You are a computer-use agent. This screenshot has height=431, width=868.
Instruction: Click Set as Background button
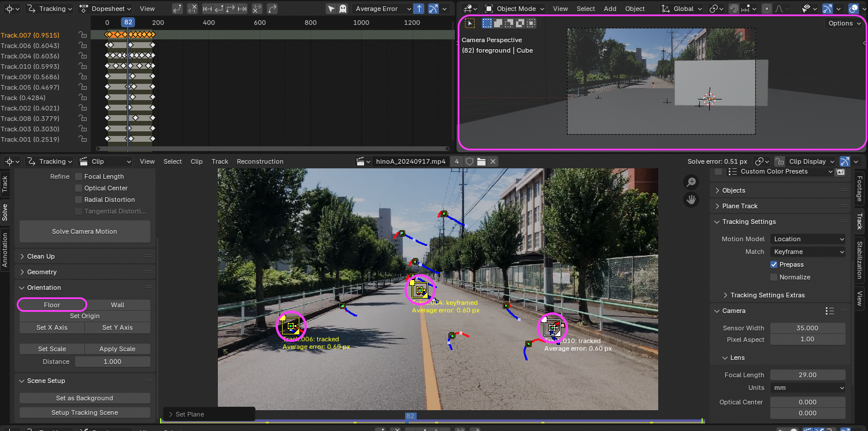pyautogui.click(x=84, y=398)
